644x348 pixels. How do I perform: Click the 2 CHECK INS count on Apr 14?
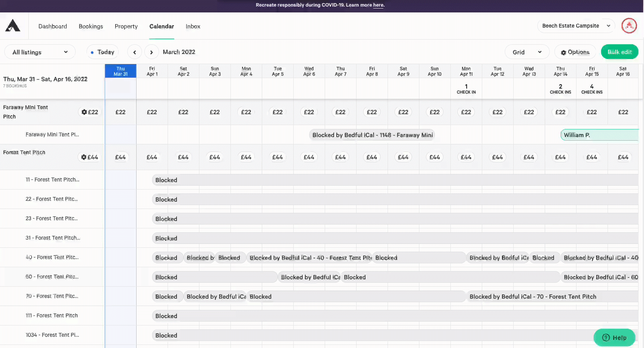click(x=561, y=89)
